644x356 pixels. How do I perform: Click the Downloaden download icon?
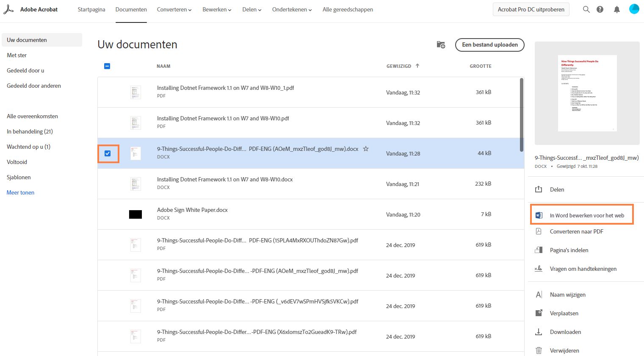pos(539,332)
